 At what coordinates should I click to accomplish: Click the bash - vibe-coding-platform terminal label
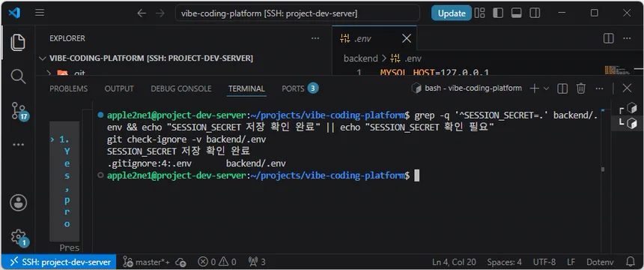[x=467, y=88]
